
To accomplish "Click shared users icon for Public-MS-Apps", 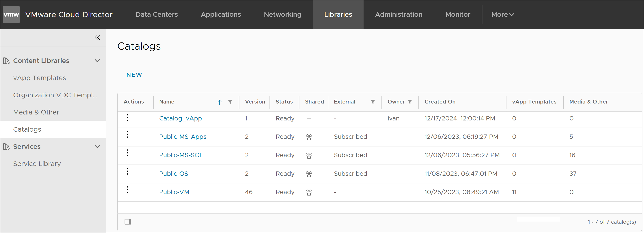I will point(309,137).
